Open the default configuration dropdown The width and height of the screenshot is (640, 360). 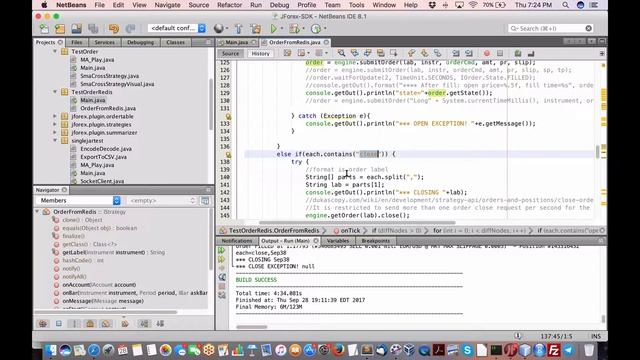[x=176, y=28]
